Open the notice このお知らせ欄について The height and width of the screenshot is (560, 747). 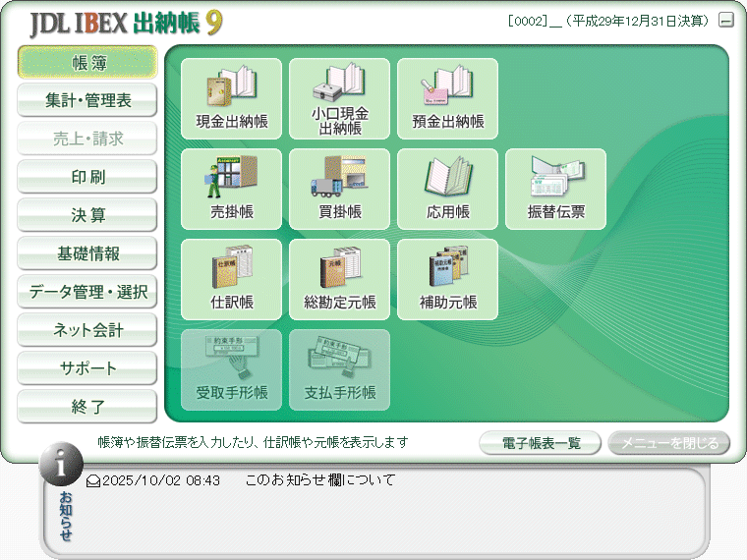coord(320,480)
